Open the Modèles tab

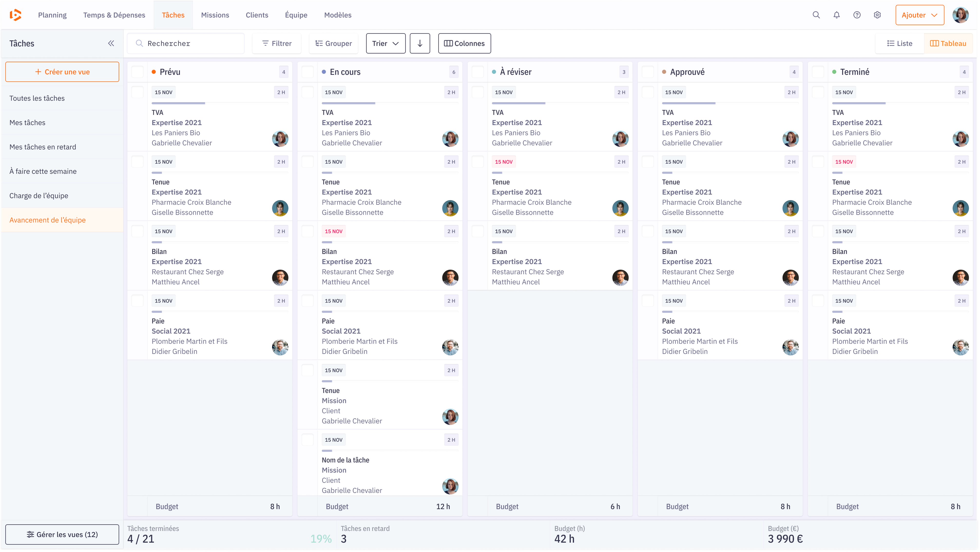point(337,15)
